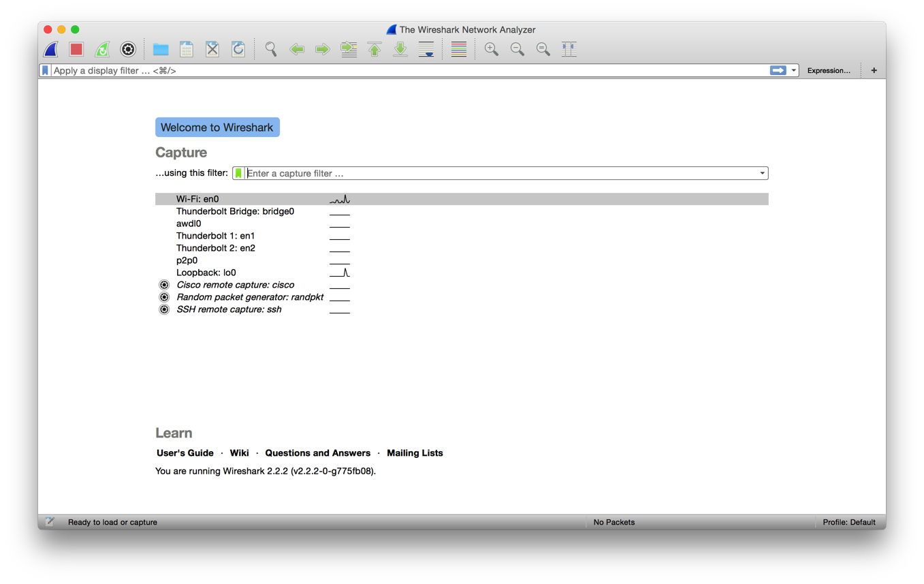Screen dimensions: 924x584
Task: Open the Questions and Answers link
Action: [x=318, y=452]
